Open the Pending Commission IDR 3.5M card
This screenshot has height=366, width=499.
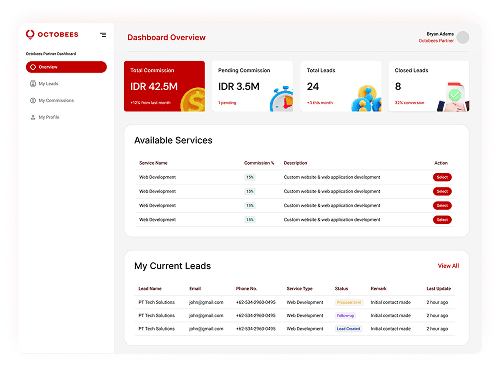[252, 86]
